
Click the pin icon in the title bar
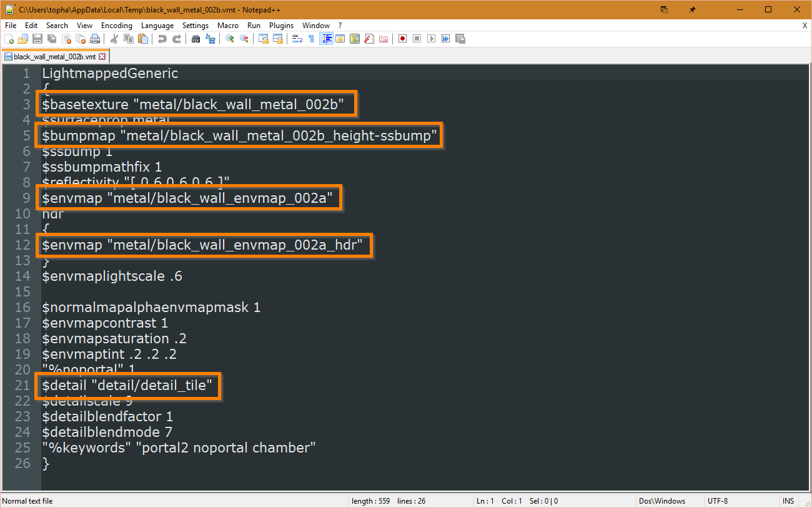coord(692,9)
